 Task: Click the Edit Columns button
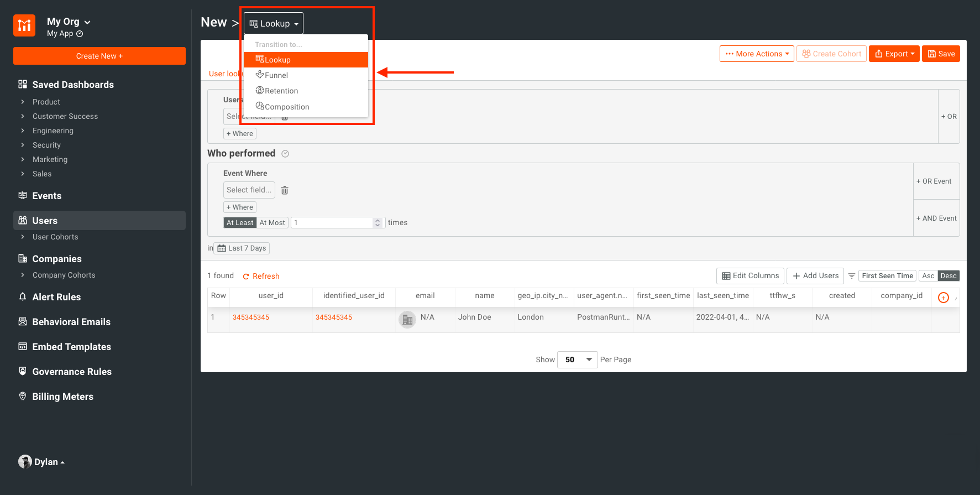tap(750, 275)
